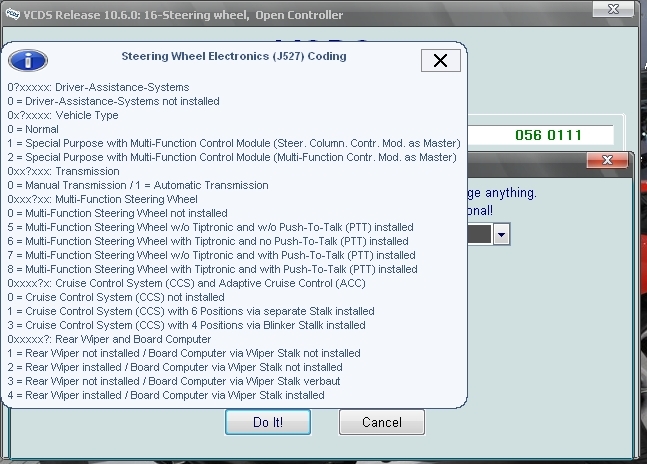Click the '5 = ... w/o Tiptronic and w/o PTT' line

point(210,228)
